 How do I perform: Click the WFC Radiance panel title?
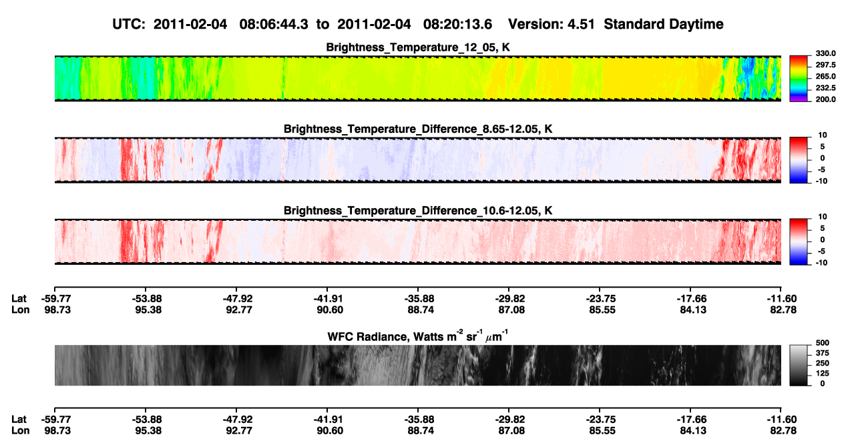418,336
